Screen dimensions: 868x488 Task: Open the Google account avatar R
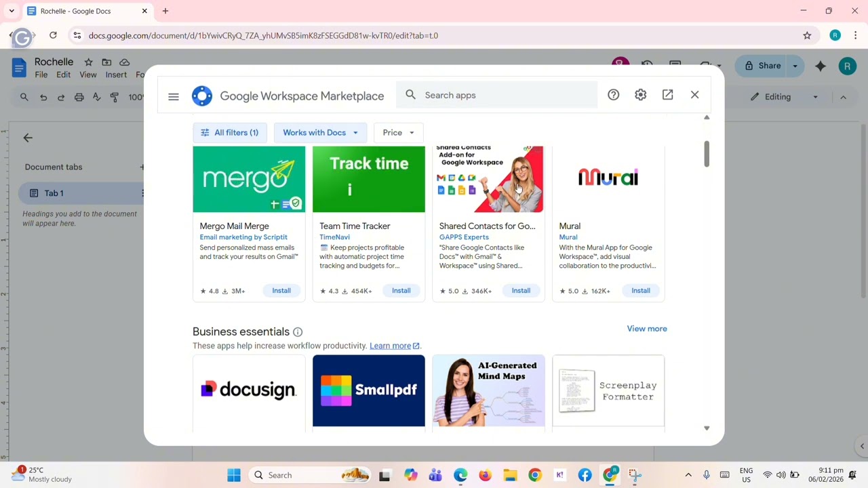click(847, 66)
